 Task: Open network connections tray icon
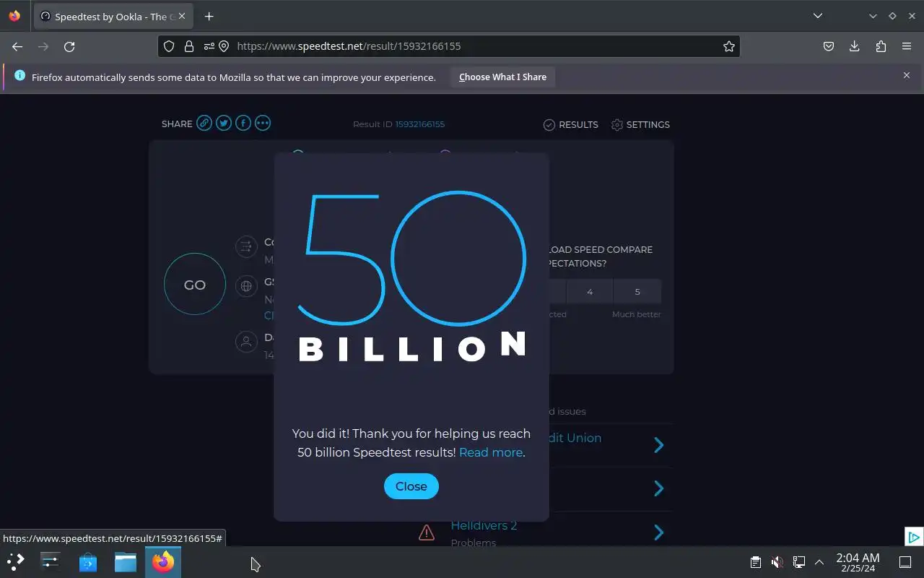[799, 561]
